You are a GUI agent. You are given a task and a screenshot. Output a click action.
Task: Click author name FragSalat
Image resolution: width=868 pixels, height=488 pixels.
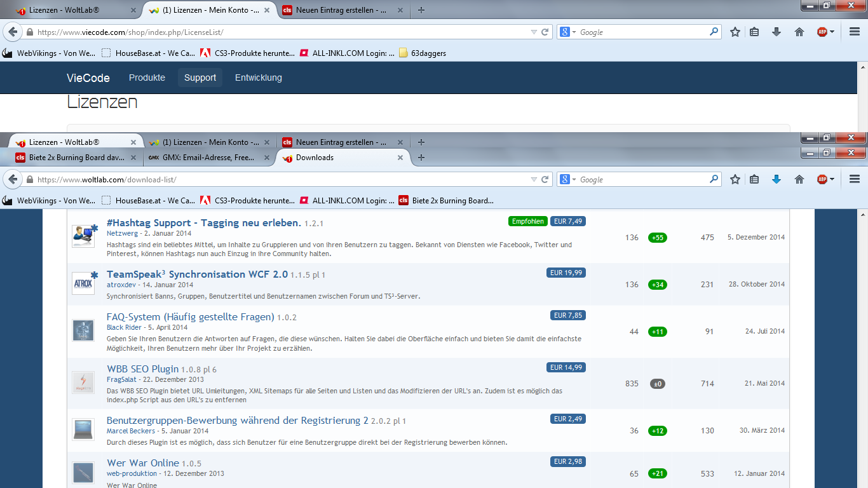(x=123, y=379)
